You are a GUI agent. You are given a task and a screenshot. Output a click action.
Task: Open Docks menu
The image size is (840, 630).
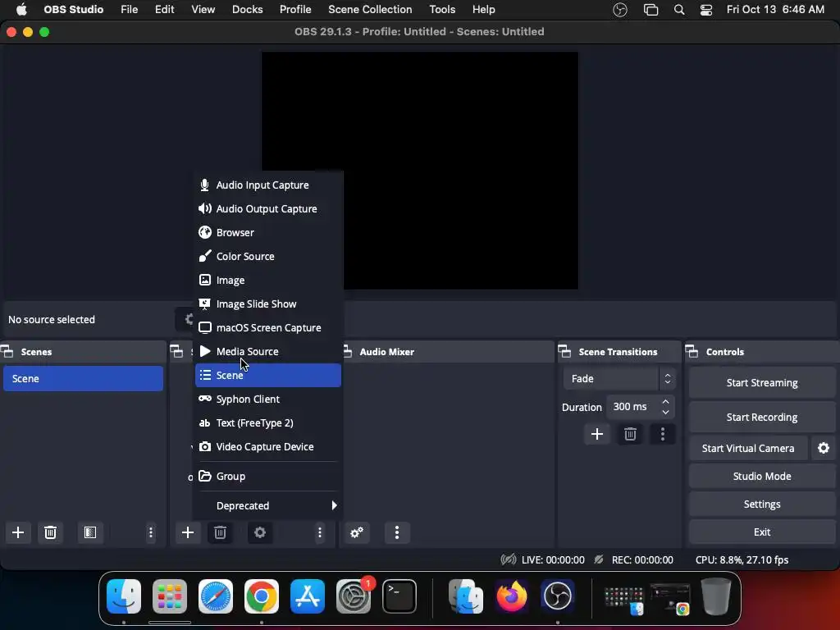click(248, 9)
